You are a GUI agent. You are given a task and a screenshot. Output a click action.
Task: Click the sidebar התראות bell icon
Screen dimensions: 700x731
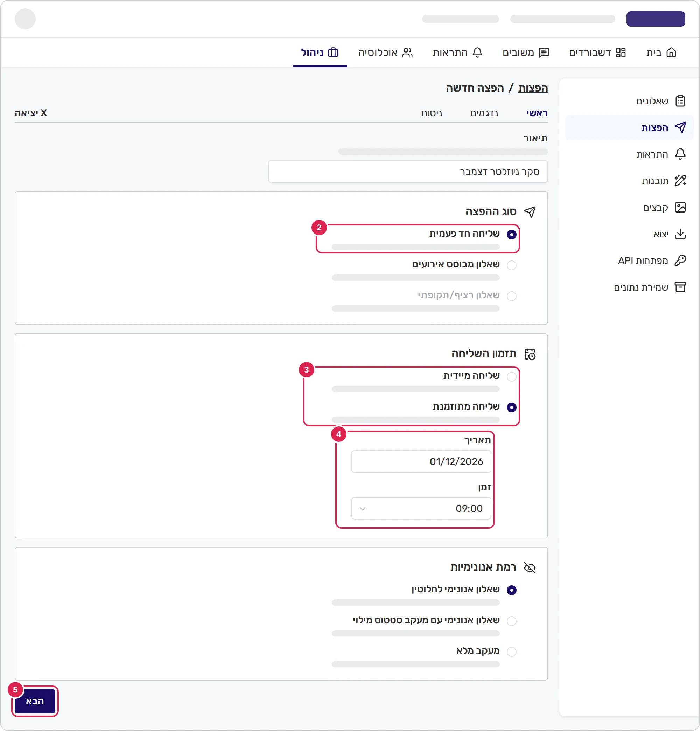(680, 154)
